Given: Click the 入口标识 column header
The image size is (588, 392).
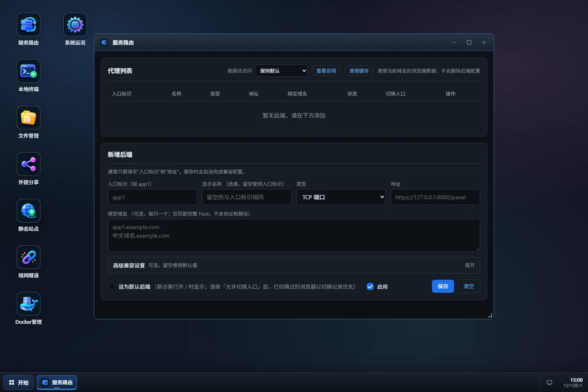Looking at the screenshot, I should (x=122, y=94).
